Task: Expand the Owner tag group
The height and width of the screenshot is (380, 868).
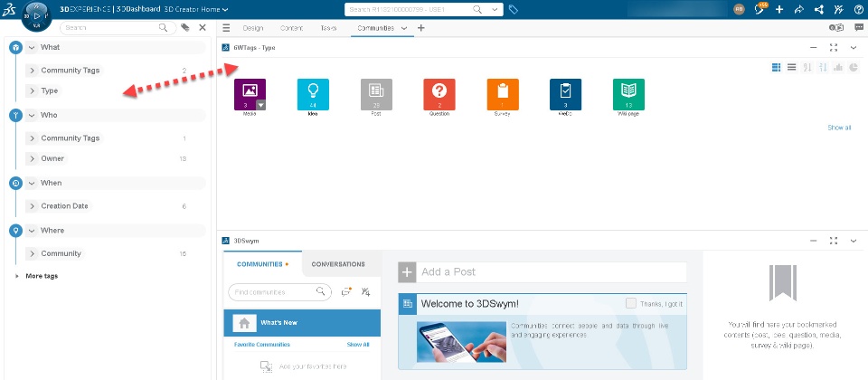Action: (x=33, y=158)
